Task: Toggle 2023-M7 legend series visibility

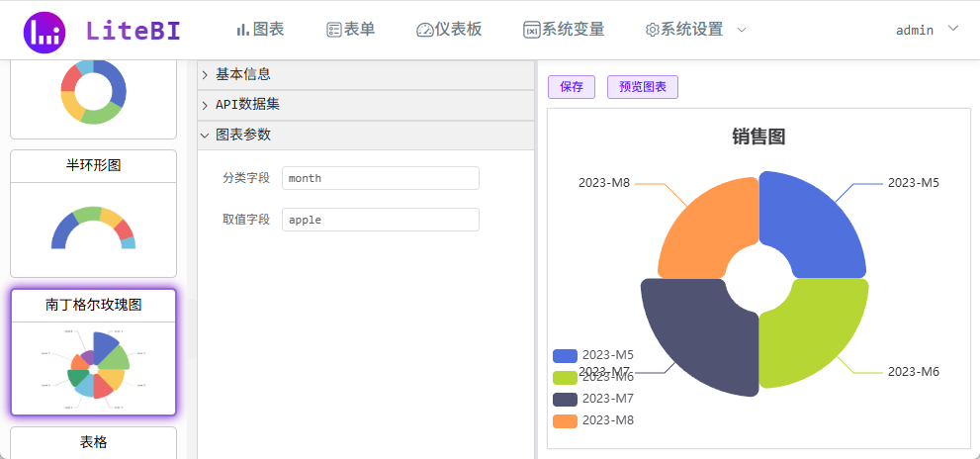Action: tap(593, 399)
